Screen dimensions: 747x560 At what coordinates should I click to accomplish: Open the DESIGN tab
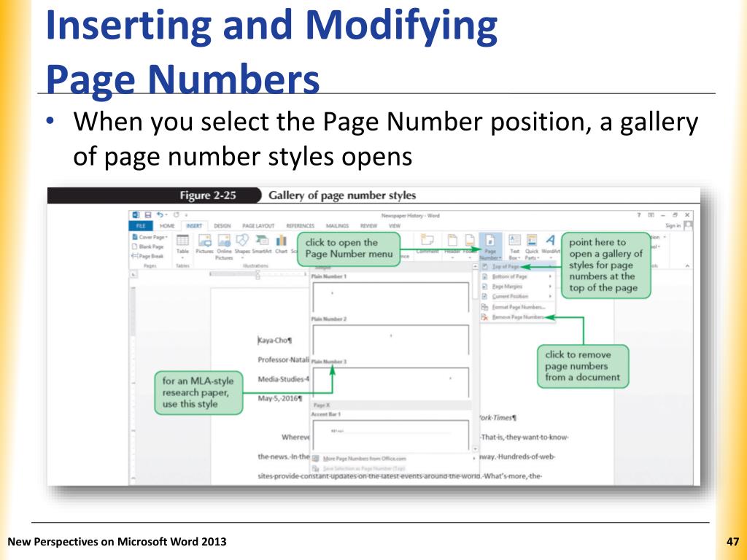coord(222,226)
